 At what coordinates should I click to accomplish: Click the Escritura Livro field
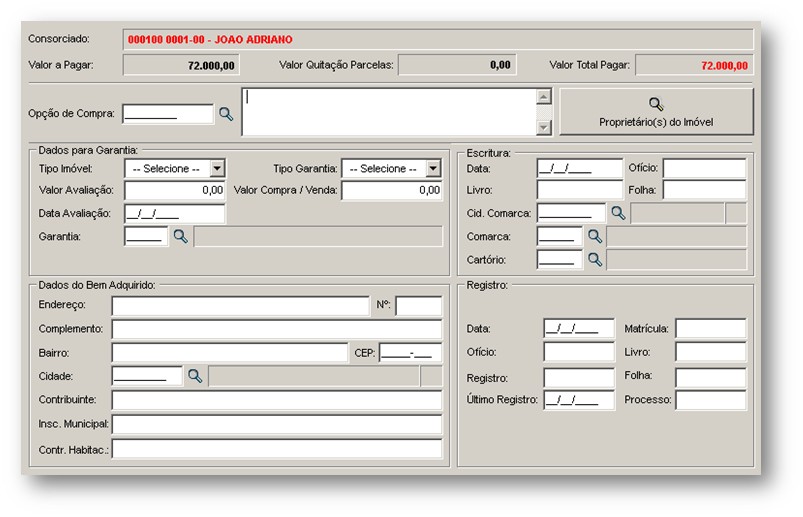click(x=580, y=190)
